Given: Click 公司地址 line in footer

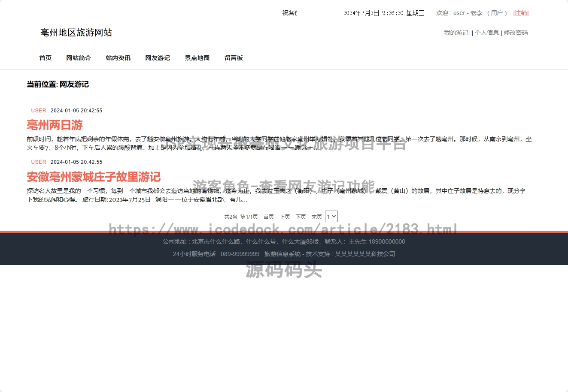Looking at the screenshot, I should tap(284, 241).
